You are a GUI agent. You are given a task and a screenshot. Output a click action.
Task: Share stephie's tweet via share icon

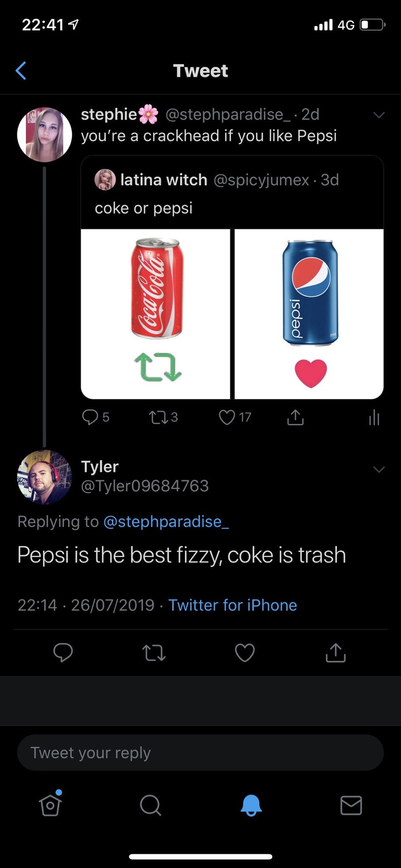(x=295, y=418)
